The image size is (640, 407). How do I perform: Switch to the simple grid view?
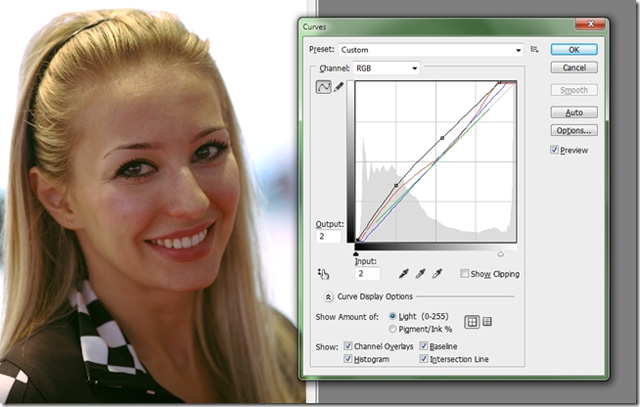click(472, 322)
